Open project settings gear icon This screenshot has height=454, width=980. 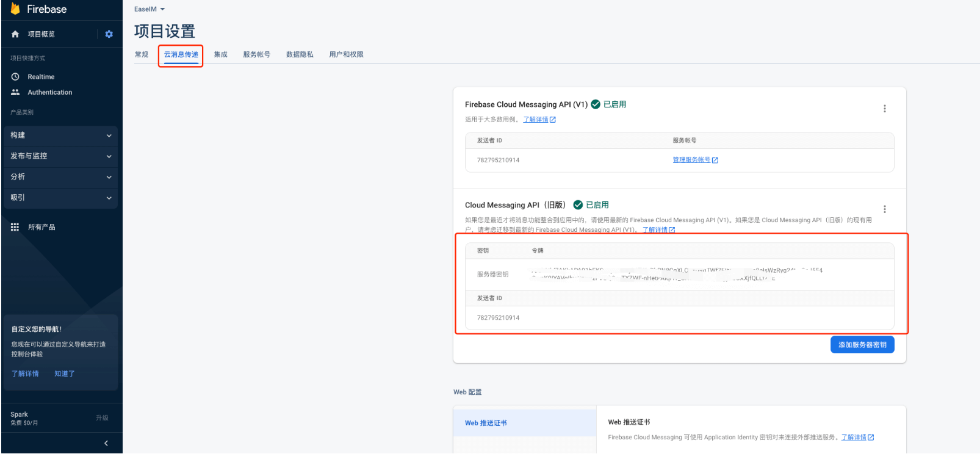coord(109,34)
